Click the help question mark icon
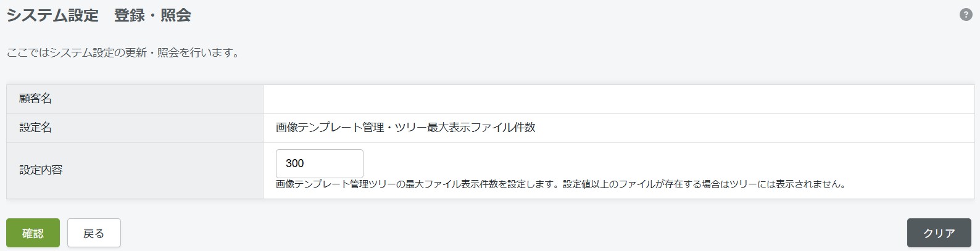Viewport: 980px width, 251px height. pos(966,15)
